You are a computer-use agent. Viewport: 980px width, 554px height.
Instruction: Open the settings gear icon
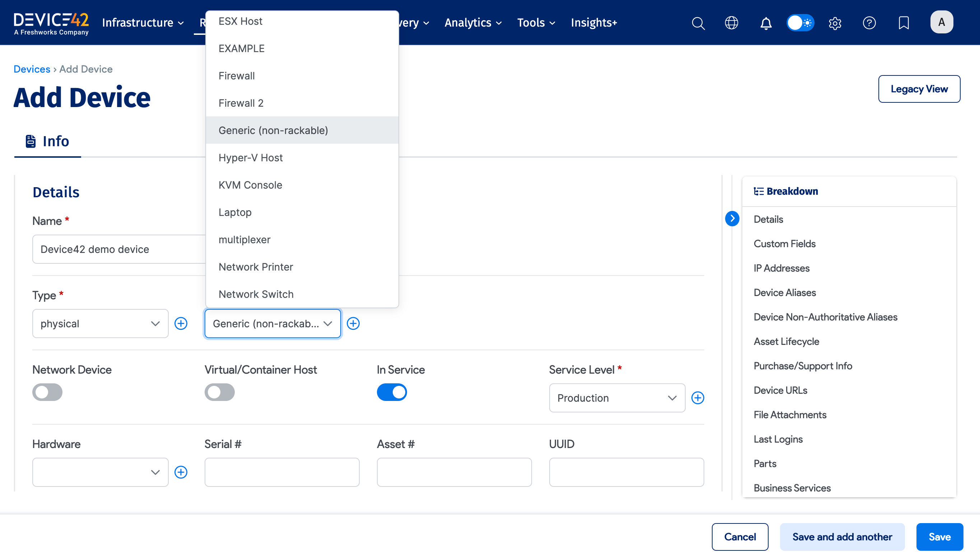coord(835,23)
